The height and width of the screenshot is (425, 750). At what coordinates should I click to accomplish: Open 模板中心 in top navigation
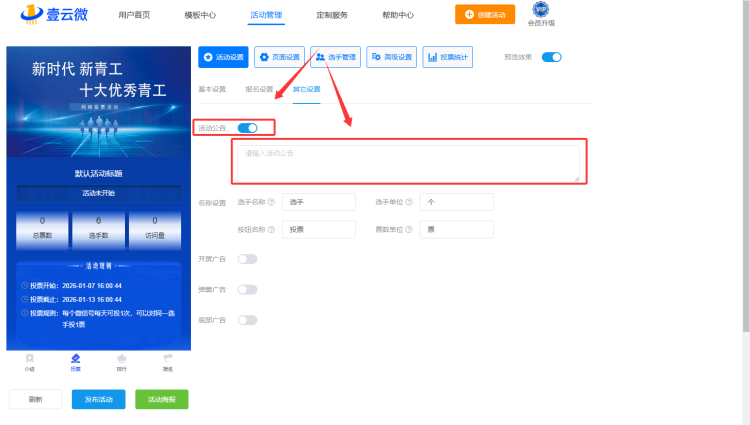200,16
